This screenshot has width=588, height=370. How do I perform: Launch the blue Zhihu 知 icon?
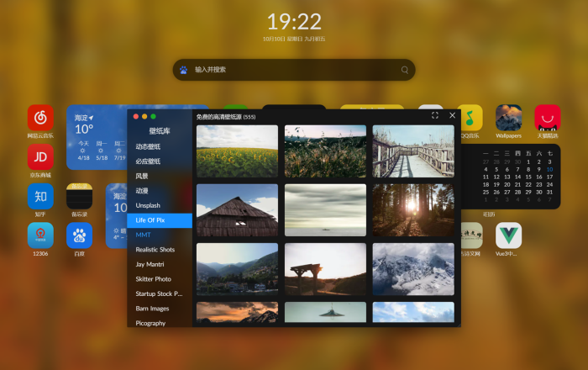pyautogui.click(x=40, y=196)
